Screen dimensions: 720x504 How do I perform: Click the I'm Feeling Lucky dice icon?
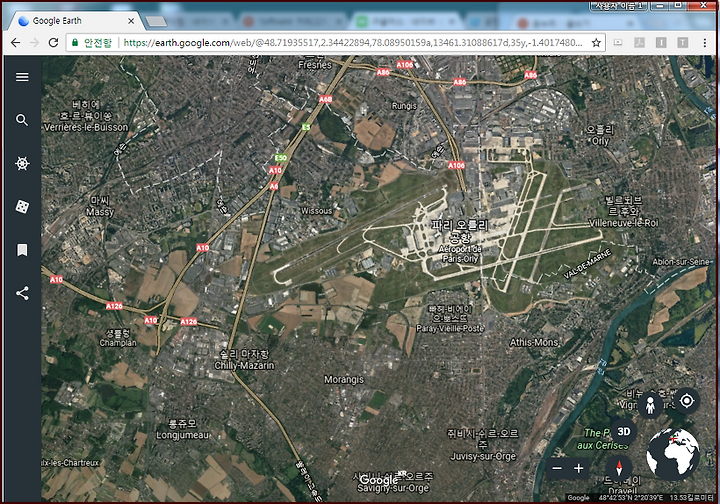22,207
